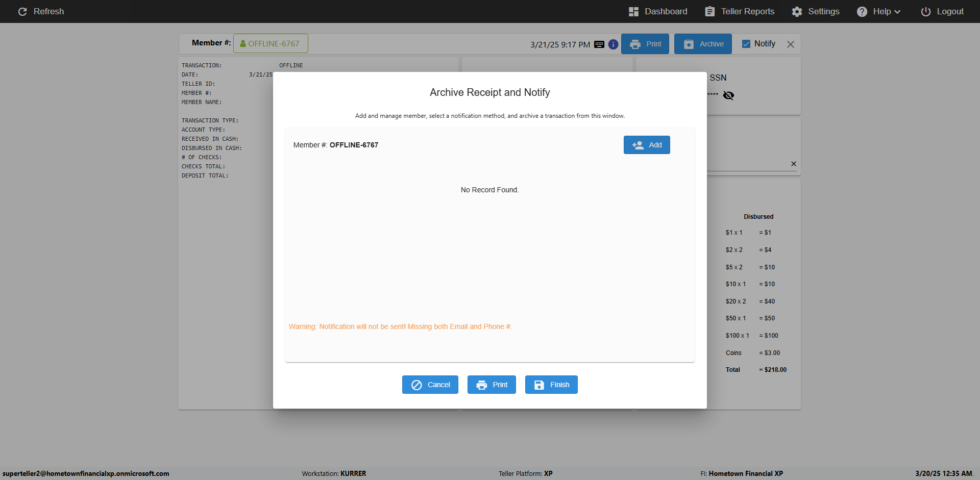The width and height of the screenshot is (980, 480).
Task: Click the Settings gear icon
Action: click(797, 11)
